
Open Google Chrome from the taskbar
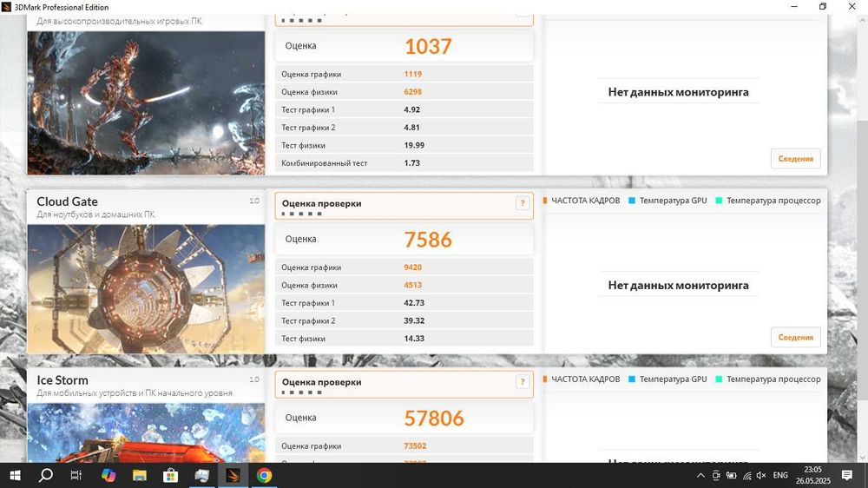(x=264, y=475)
